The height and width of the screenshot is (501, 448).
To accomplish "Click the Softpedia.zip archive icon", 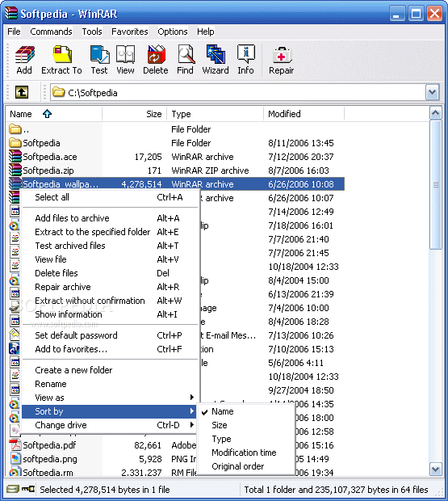I will [15, 171].
